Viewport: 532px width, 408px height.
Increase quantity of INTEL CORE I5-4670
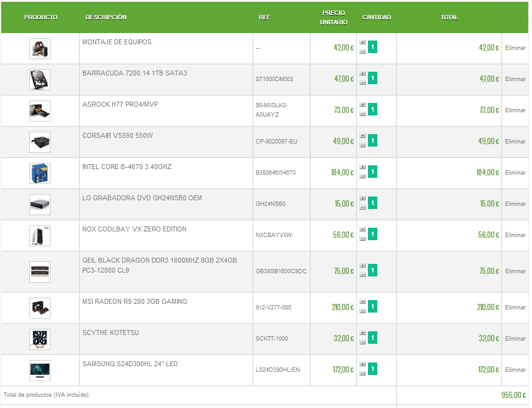pos(362,167)
